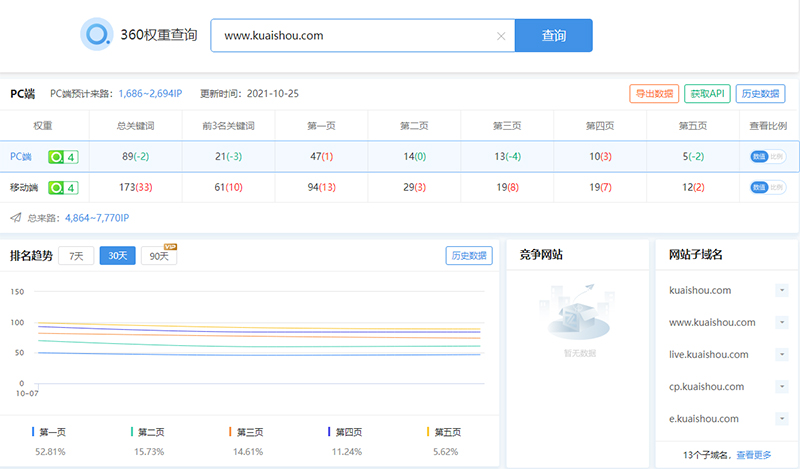Click PC端 total keywords cell 89(-2)

pyautogui.click(x=135, y=157)
